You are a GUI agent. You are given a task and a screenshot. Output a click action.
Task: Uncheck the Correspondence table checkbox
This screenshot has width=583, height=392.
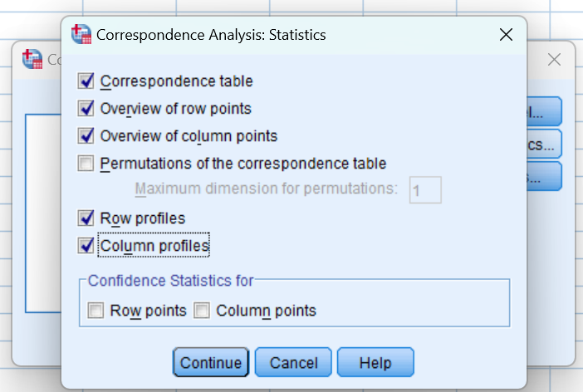coord(86,81)
